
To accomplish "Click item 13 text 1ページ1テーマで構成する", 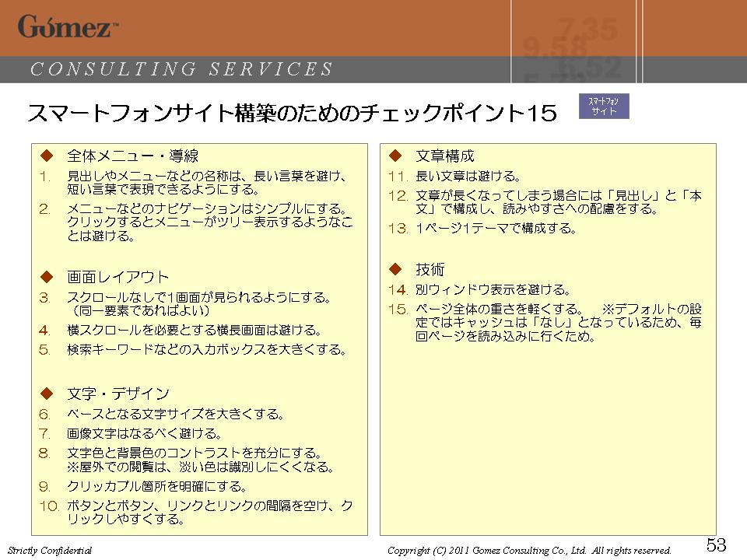I will click(496, 229).
